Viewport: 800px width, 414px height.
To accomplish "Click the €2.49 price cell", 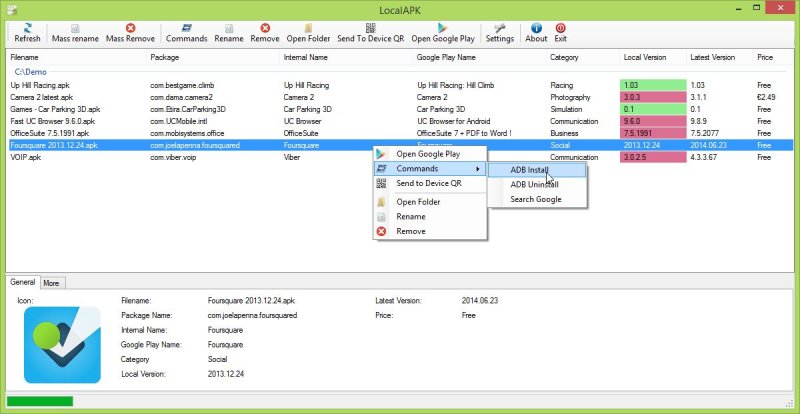I will [766, 97].
